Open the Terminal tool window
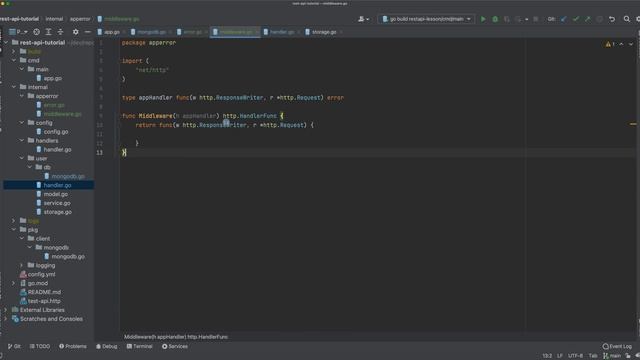Image resolution: width=640 pixels, height=360 pixels. [140, 346]
